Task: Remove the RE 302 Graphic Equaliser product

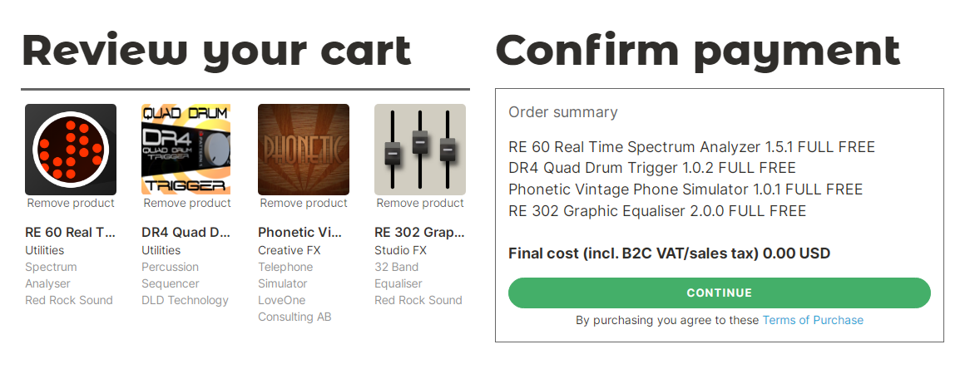Action: click(420, 204)
